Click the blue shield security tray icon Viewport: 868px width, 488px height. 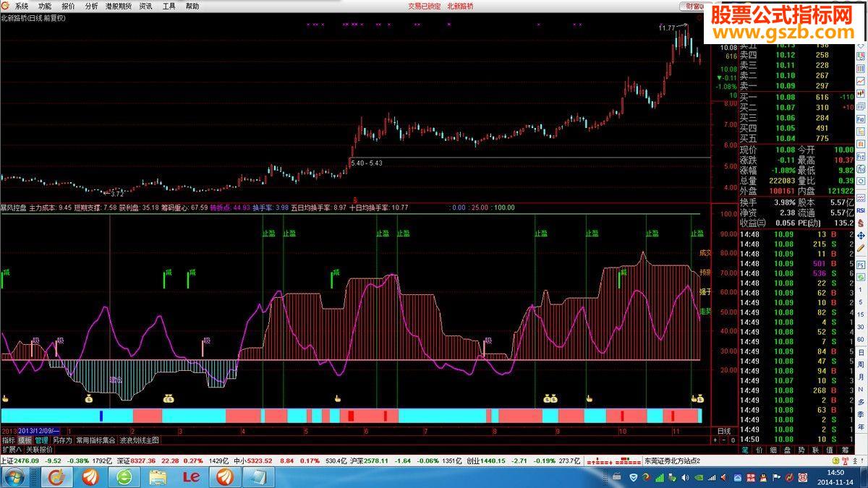[634, 477]
